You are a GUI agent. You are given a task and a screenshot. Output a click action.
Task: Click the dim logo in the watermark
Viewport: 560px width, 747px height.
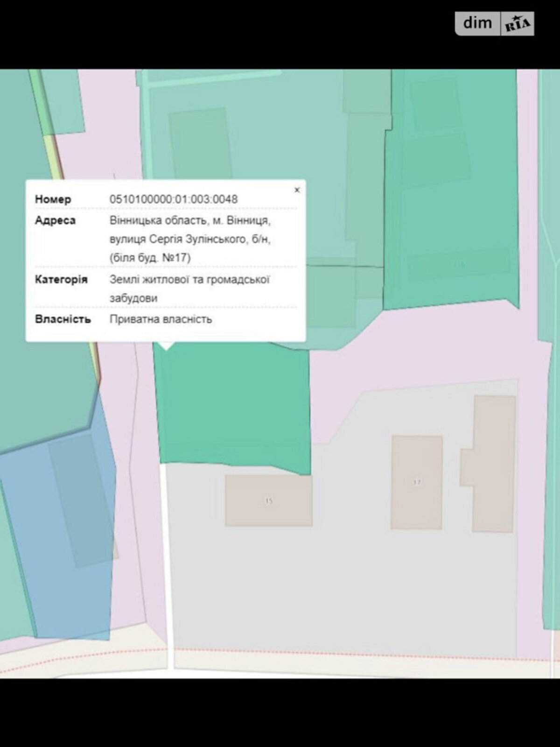point(477,23)
